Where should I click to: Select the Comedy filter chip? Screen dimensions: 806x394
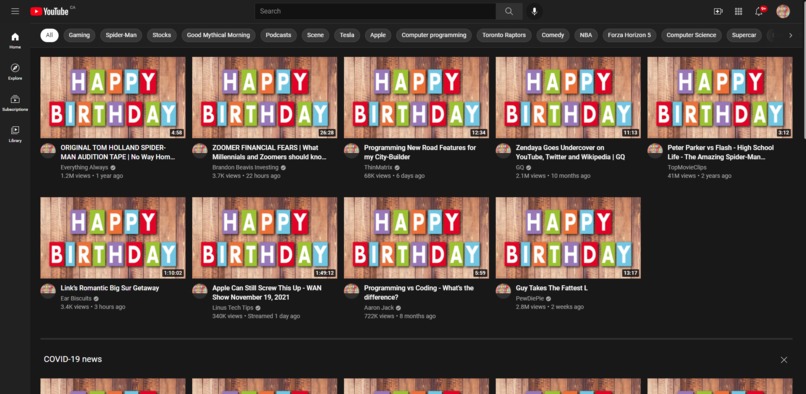pyautogui.click(x=553, y=35)
